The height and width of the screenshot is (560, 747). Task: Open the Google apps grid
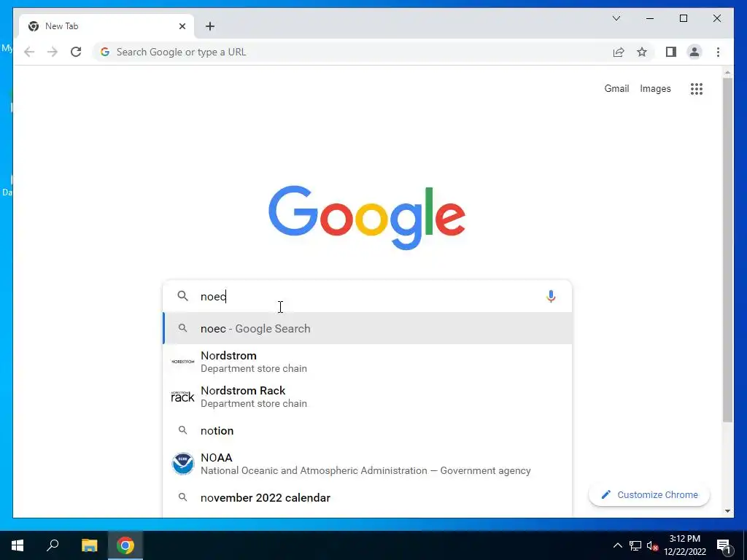click(x=697, y=88)
